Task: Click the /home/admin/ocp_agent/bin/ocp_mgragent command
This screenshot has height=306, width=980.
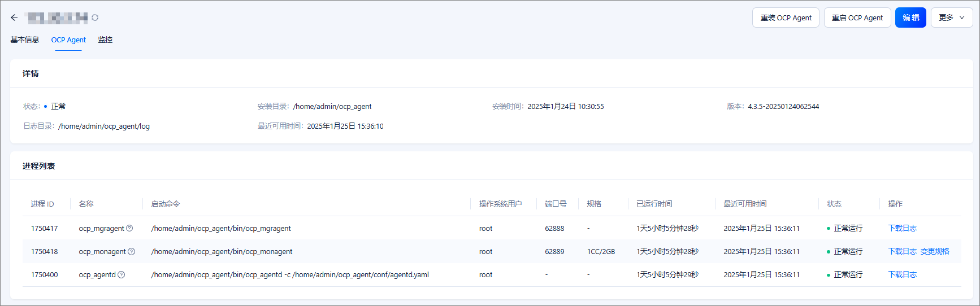Action: [221, 228]
